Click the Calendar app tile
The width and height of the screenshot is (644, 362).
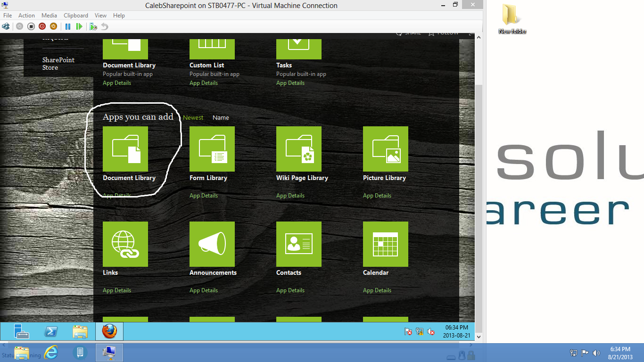386,244
